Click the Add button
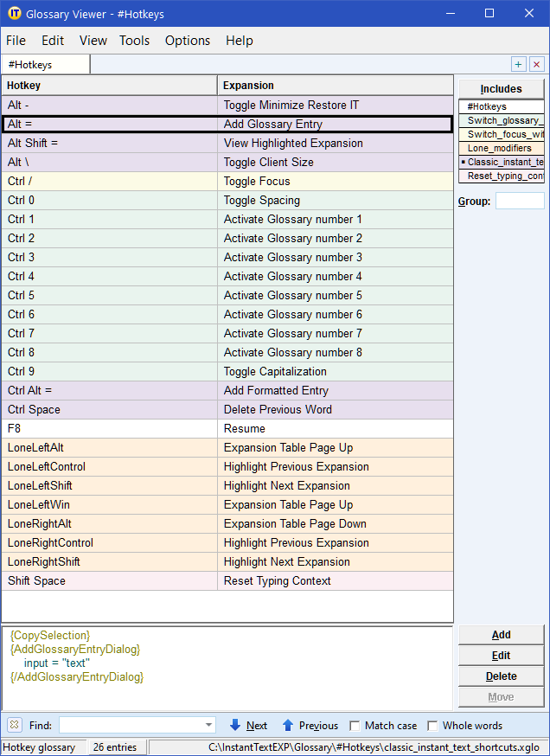 501,635
